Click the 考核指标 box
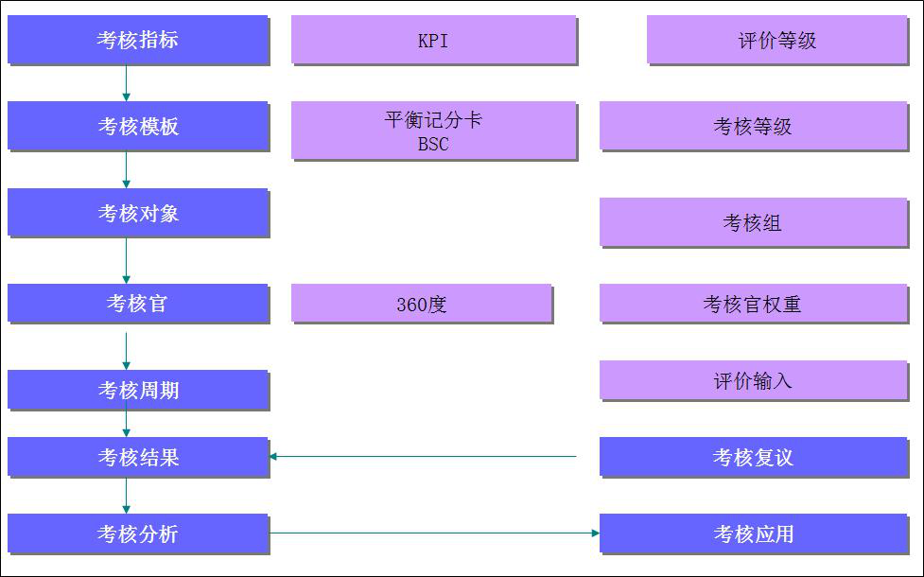Image resolution: width=924 pixels, height=577 pixels. [138, 40]
